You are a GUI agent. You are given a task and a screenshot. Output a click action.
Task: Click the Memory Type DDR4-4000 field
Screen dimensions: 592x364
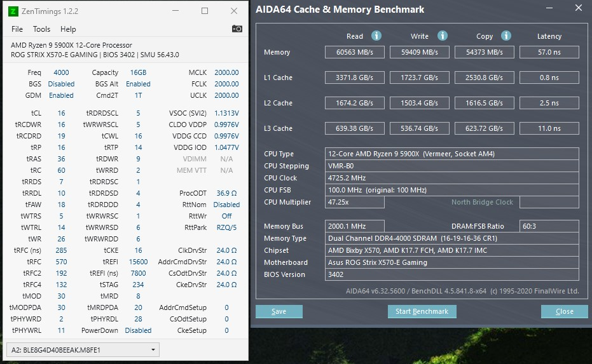(x=452, y=238)
